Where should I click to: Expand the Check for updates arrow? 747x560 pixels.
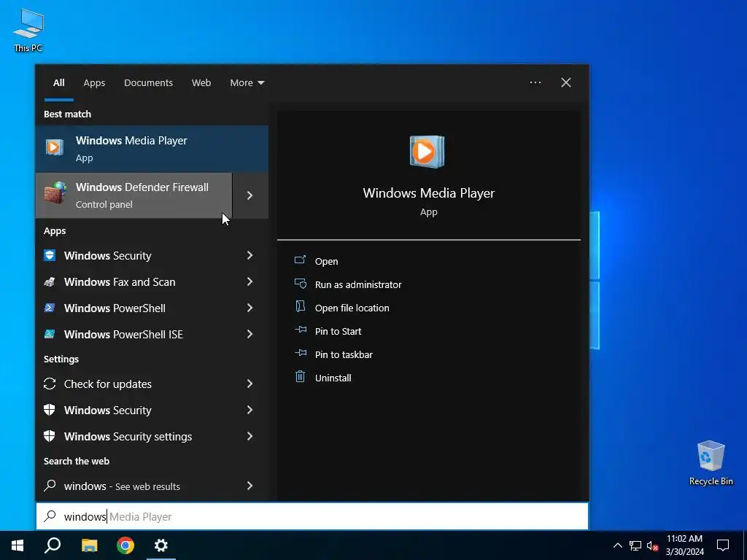pyautogui.click(x=249, y=384)
